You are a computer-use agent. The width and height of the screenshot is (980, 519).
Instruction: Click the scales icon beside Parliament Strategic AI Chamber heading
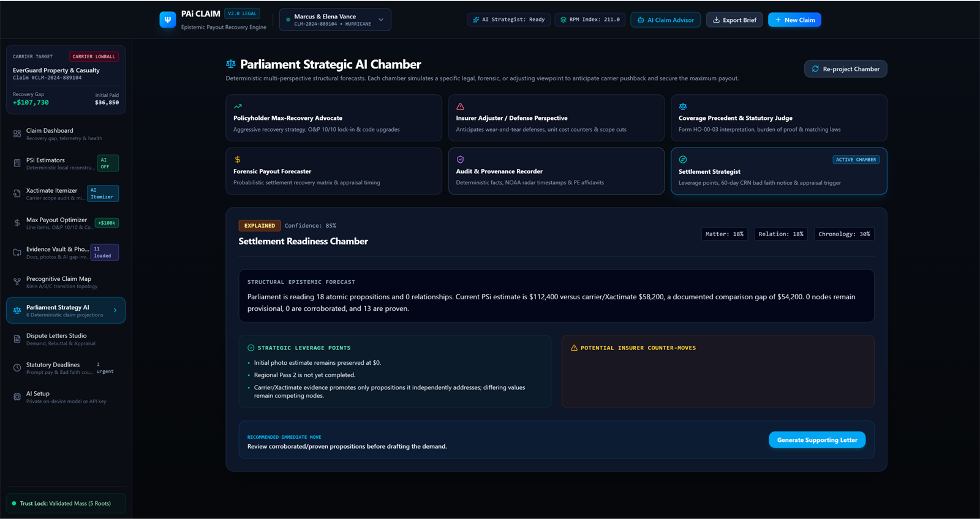pyautogui.click(x=231, y=64)
